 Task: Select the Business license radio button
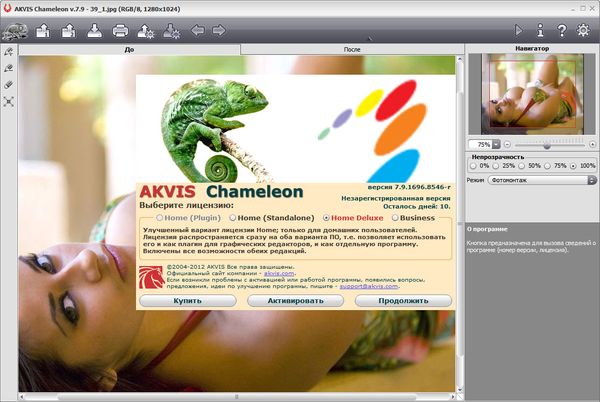tap(397, 217)
